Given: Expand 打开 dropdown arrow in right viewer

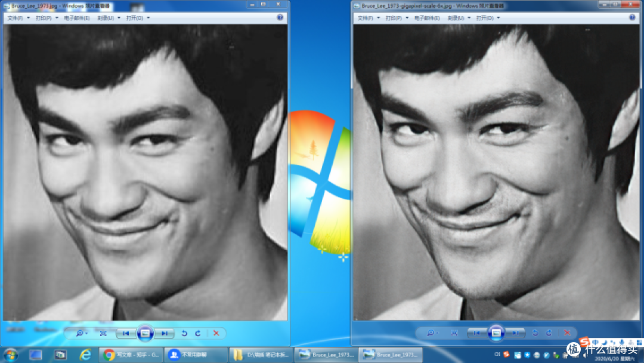Looking at the screenshot, I should tap(499, 18).
